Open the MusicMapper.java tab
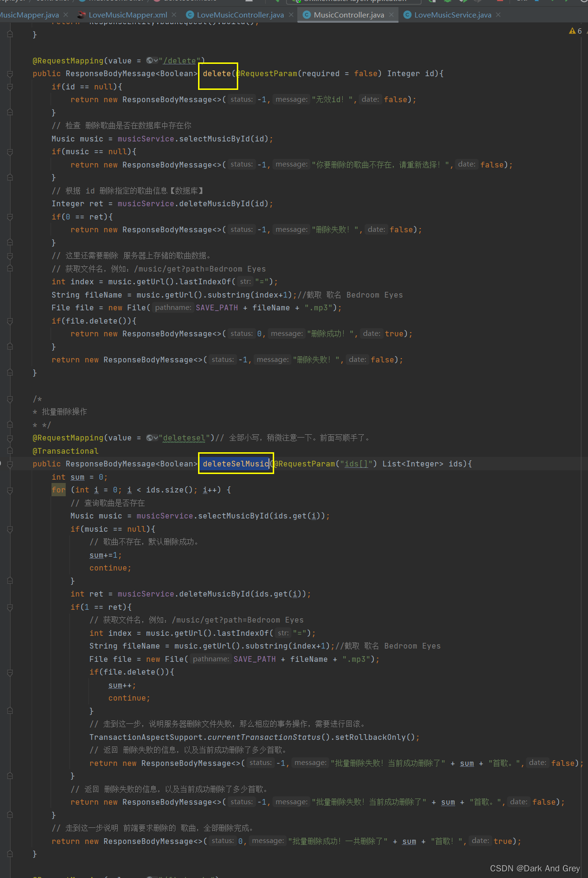Viewport: 588px width, 878px height. [29, 15]
